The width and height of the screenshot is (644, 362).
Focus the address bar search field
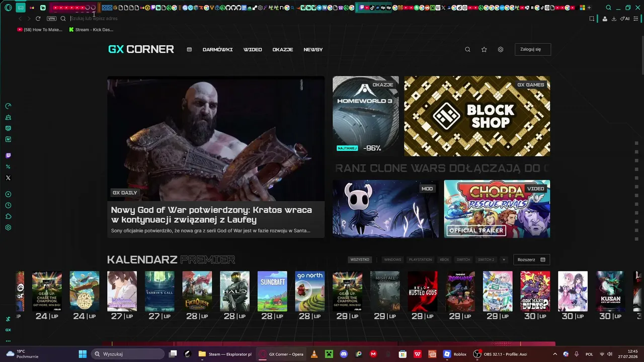(322, 19)
